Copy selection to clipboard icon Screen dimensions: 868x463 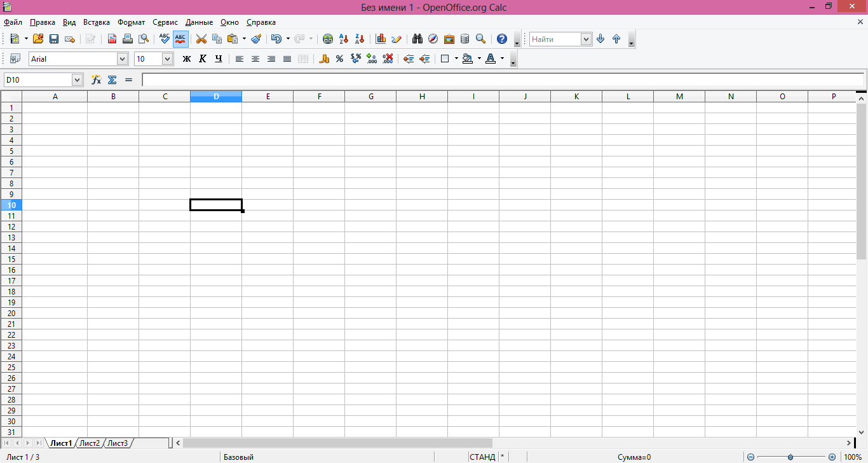coord(217,39)
